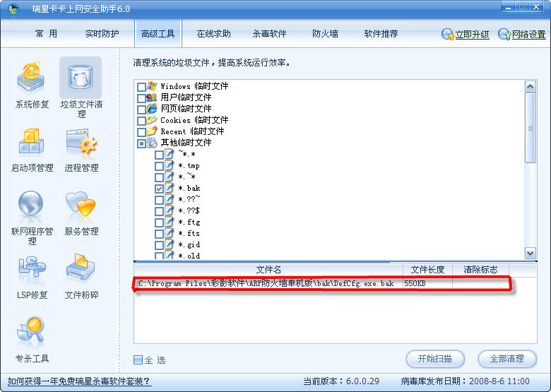Toggle the 全选 select-all checkbox
This screenshot has height=392, width=551.
point(138,360)
